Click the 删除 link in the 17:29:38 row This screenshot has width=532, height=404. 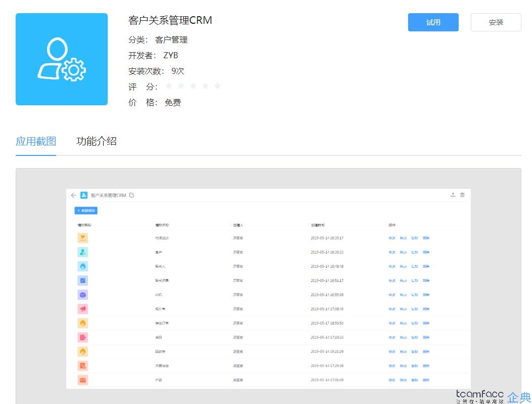[x=426, y=366]
